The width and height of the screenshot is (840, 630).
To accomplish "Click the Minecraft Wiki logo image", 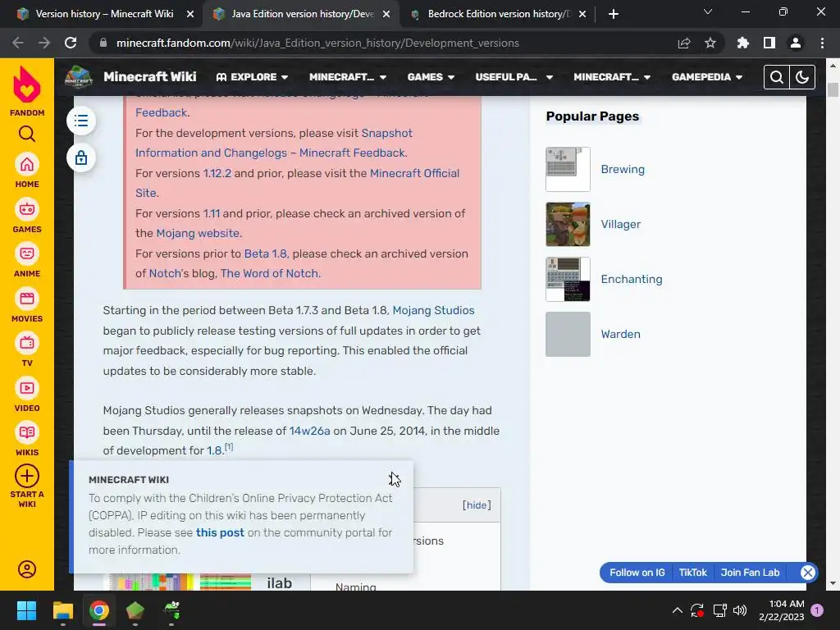I will 79,77.
